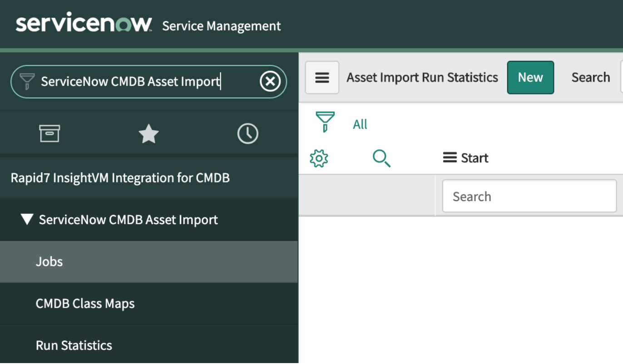Open the Run Statistics module
This screenshot has height=364, width=623.
pos(74,345)
